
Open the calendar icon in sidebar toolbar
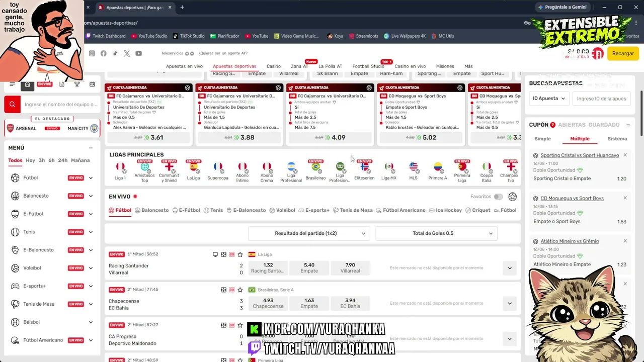pos(92,84)
